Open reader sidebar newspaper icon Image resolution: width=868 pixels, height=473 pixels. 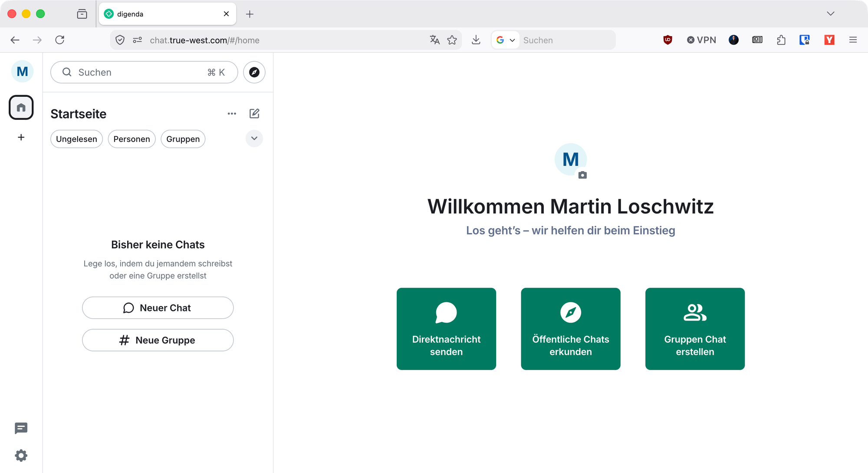[x=757, y=40]
